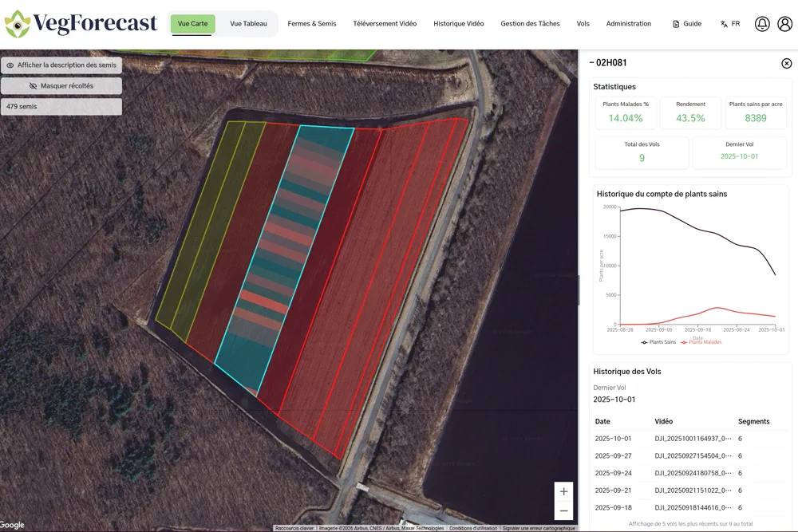Click the Total des Vols 9 card

click(x=642, y=152)
